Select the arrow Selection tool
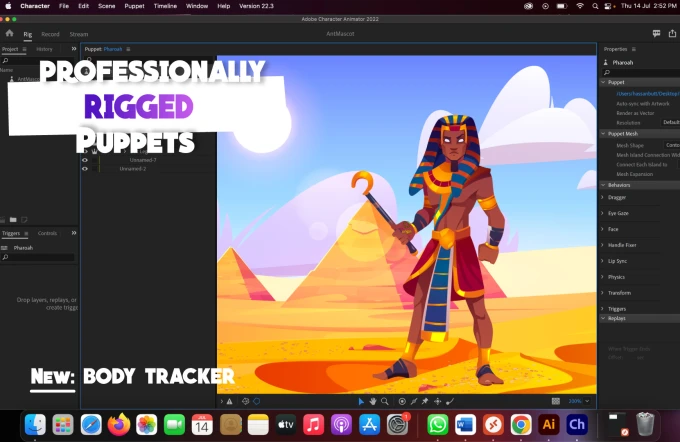This screenshot has height=442, width=680. pos(361,402)
